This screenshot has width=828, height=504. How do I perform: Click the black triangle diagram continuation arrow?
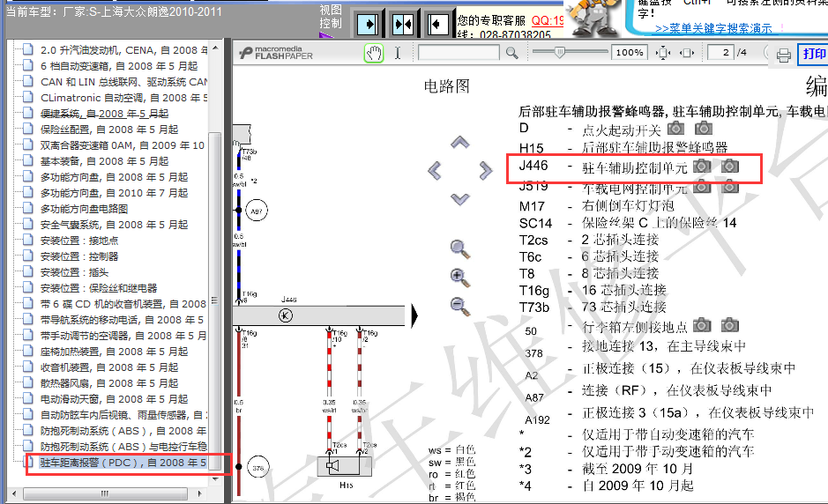(414, 315)
